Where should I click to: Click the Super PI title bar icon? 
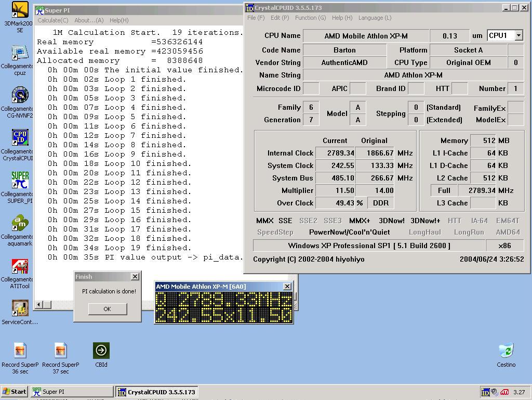[x=39, y=10]
